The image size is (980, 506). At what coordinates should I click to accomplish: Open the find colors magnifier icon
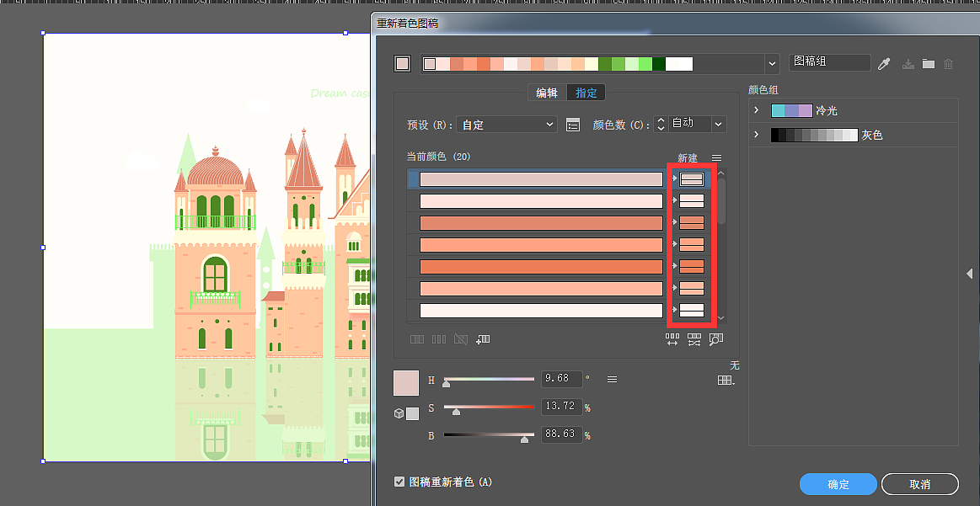point(716,338)
